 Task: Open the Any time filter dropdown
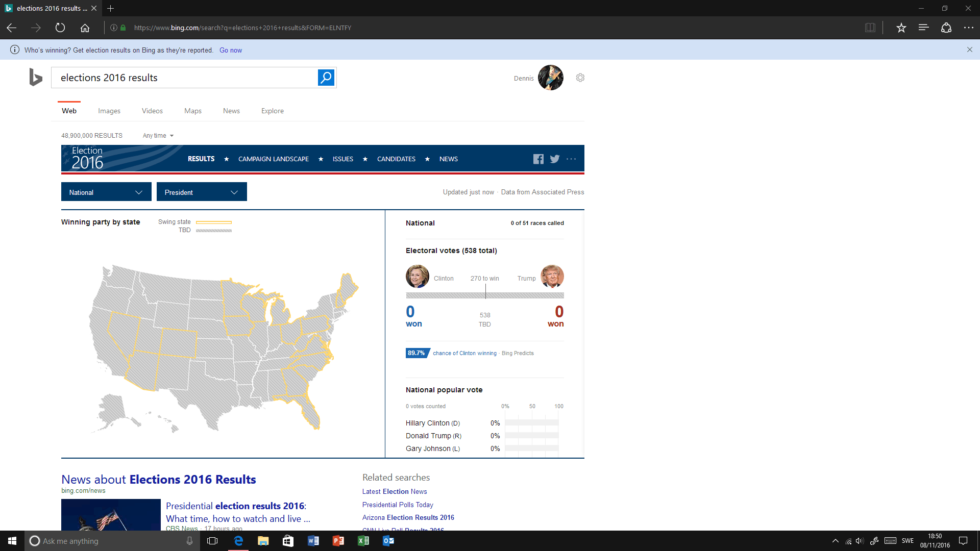pos(158,136)
